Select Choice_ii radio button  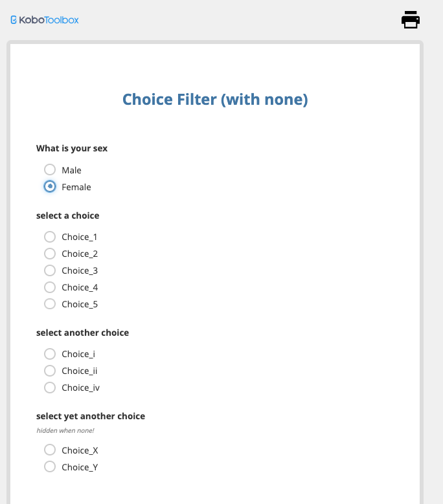click(50, 371)
